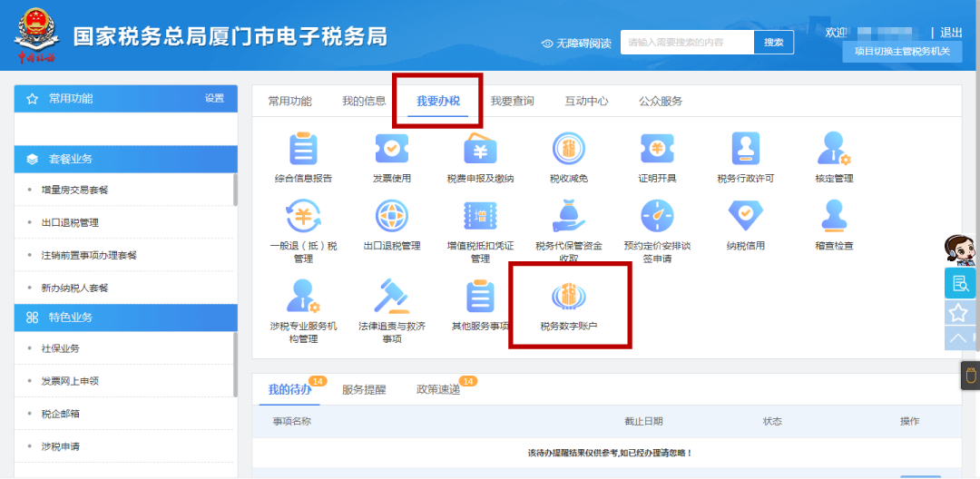Open 稽查检查 icon
Screen dimensions: 980x479
834,216
